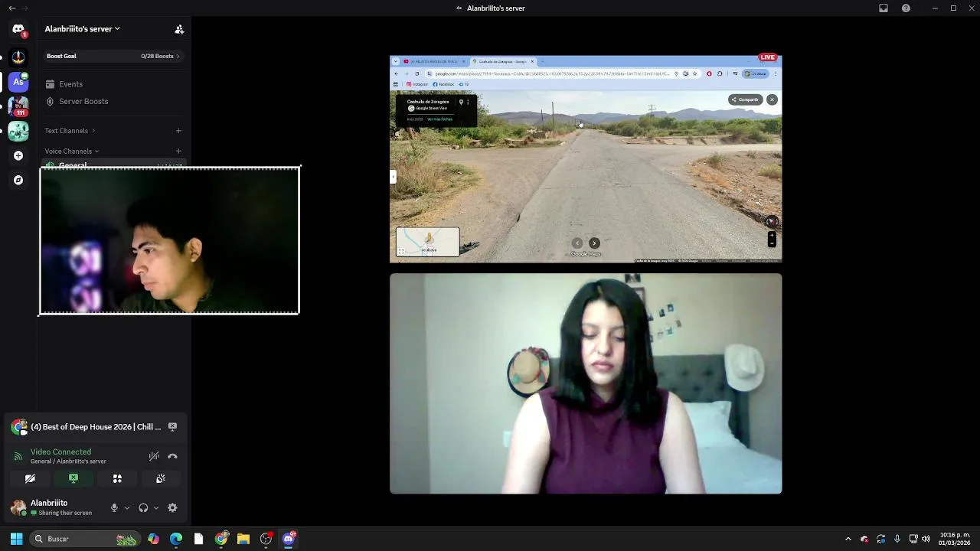
Task: Click next Street View arrow in stream
Action: (x=594, y=243)
